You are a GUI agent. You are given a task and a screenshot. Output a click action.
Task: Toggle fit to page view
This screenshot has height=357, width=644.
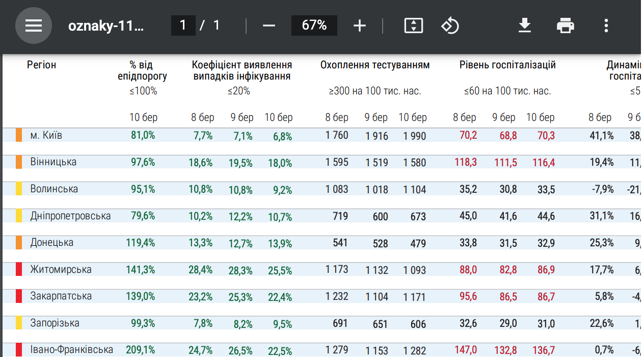pos(413,25)
